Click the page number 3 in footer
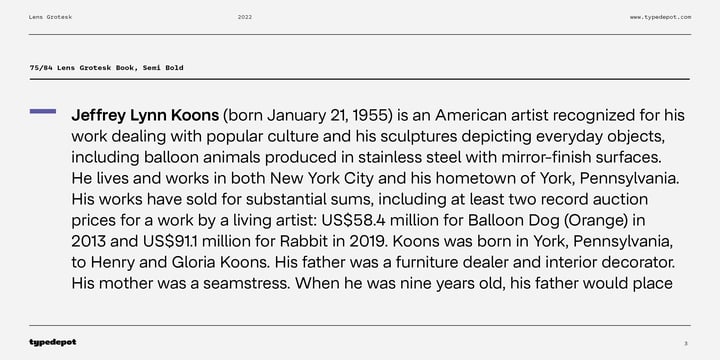720x360 pixels. (686, 343)
